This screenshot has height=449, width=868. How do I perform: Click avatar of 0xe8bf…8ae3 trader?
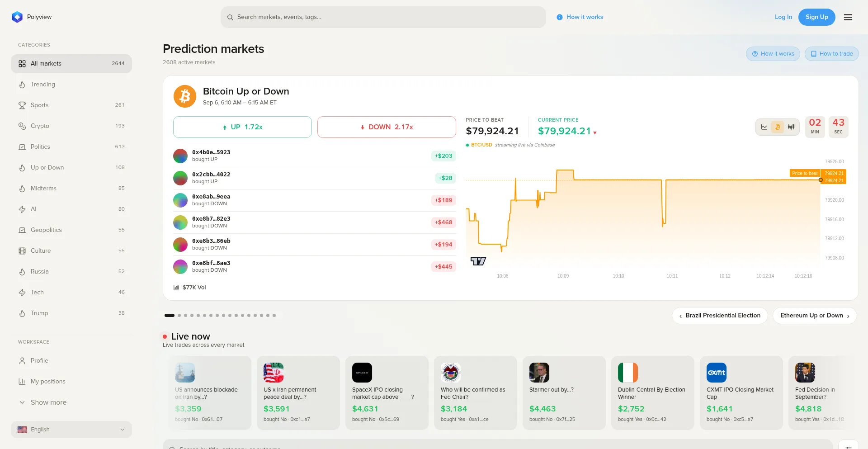click(x=180, y=267)
